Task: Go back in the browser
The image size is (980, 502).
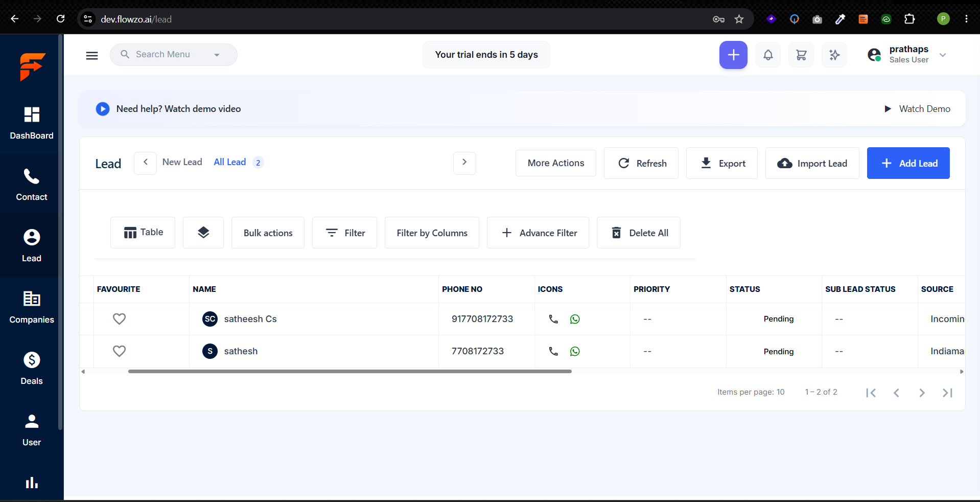Action: click(15, 19)
